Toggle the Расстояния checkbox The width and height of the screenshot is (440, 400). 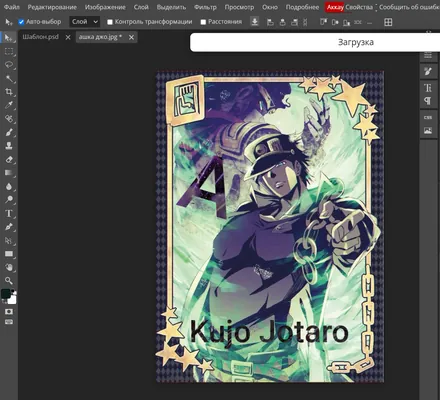pos(203,22)
